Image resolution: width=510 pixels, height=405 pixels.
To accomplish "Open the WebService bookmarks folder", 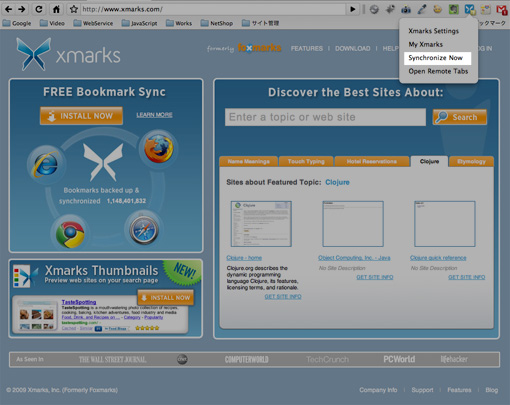I will tap(93, 23).
